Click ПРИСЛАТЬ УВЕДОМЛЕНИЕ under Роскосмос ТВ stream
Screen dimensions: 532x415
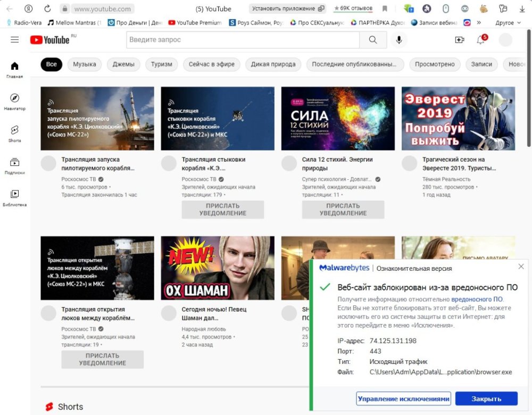222,209
